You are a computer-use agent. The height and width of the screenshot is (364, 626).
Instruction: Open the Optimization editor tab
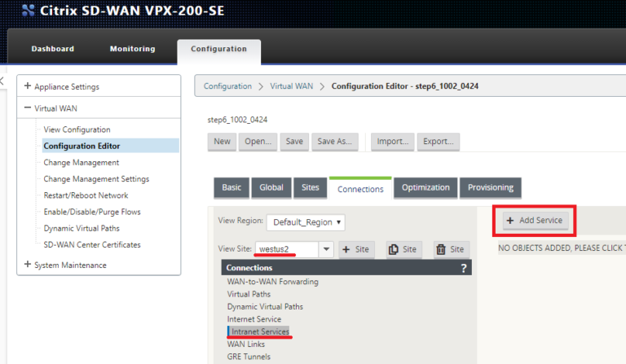[x=425, y=188]
